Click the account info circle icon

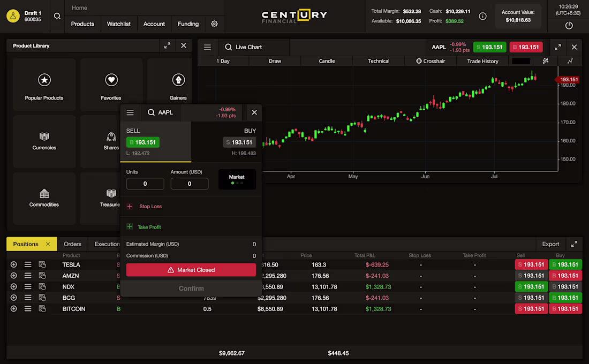tap(482, 16)
